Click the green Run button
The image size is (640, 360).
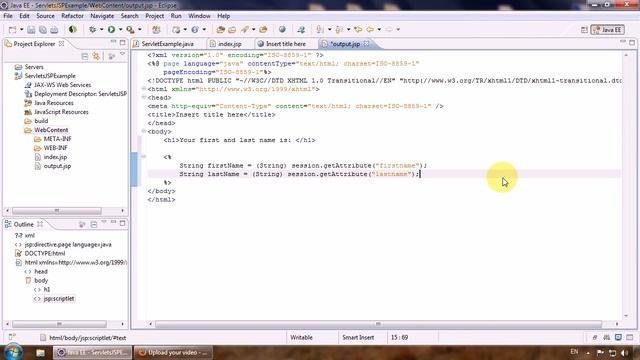[111, 29]
